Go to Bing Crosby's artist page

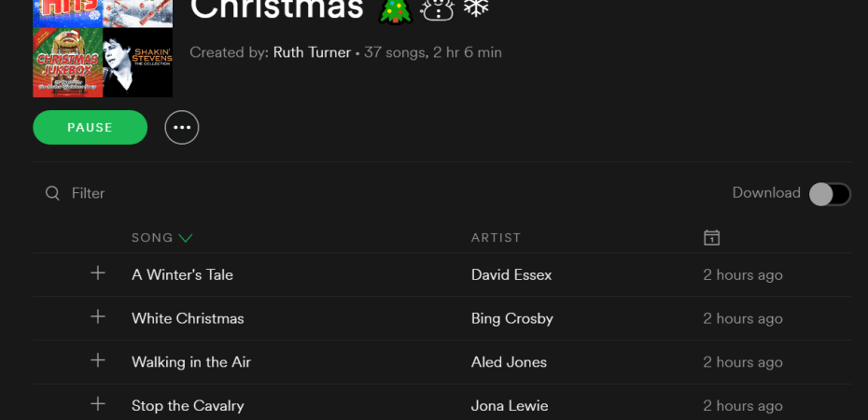click(x=512, y=318)
